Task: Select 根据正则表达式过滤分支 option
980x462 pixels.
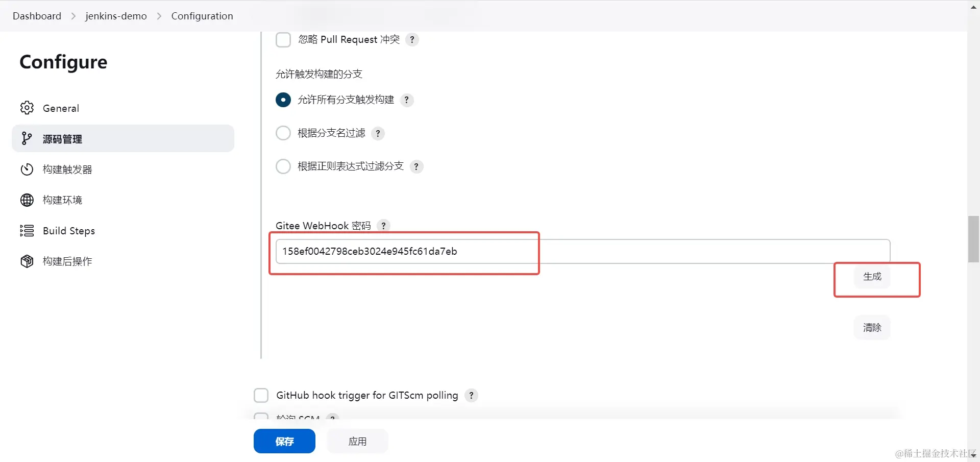Action: pos(283,166)
